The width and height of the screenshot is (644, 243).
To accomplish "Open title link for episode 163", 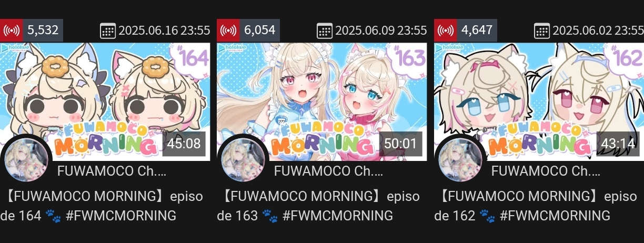I will [319, 206].
